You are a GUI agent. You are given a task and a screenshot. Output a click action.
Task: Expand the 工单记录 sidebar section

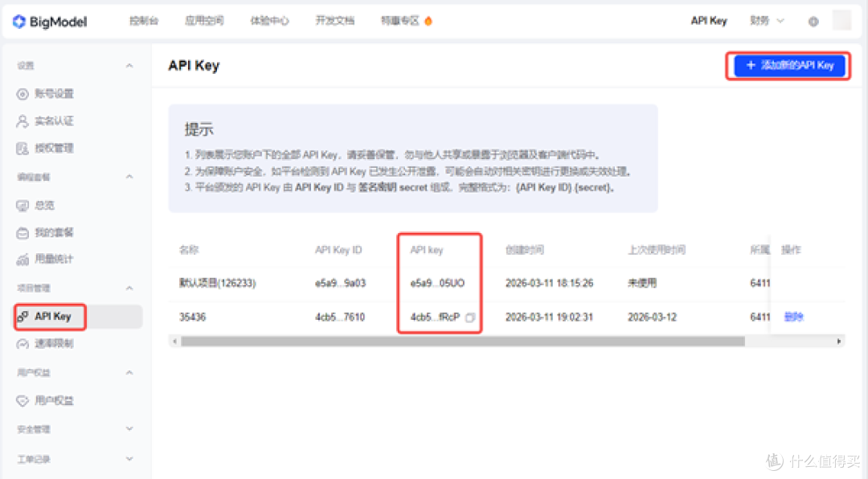129,459
